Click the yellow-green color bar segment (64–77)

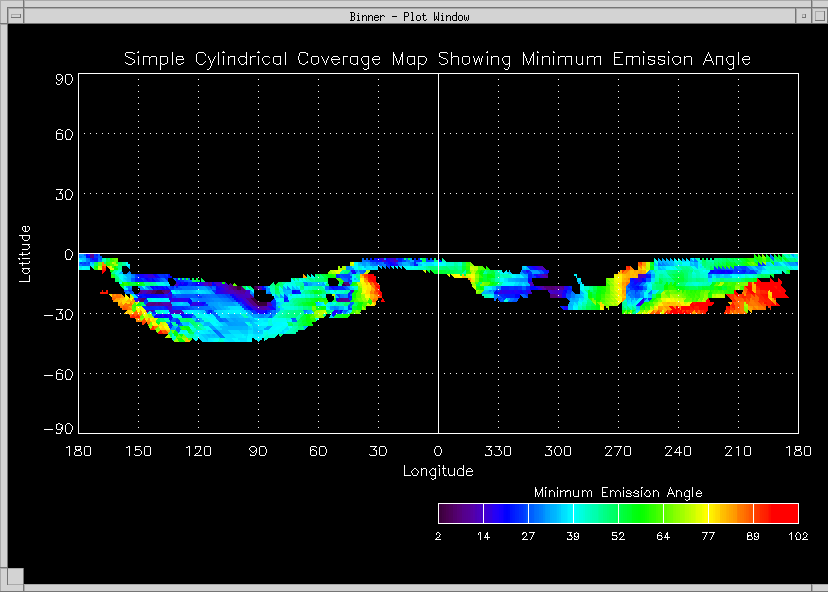tap(685, 514)
